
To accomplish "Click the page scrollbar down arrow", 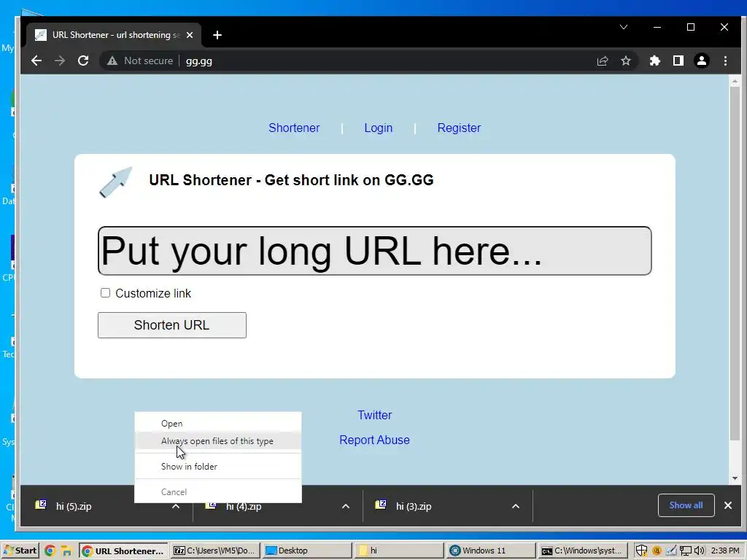I will click(735, 478).
